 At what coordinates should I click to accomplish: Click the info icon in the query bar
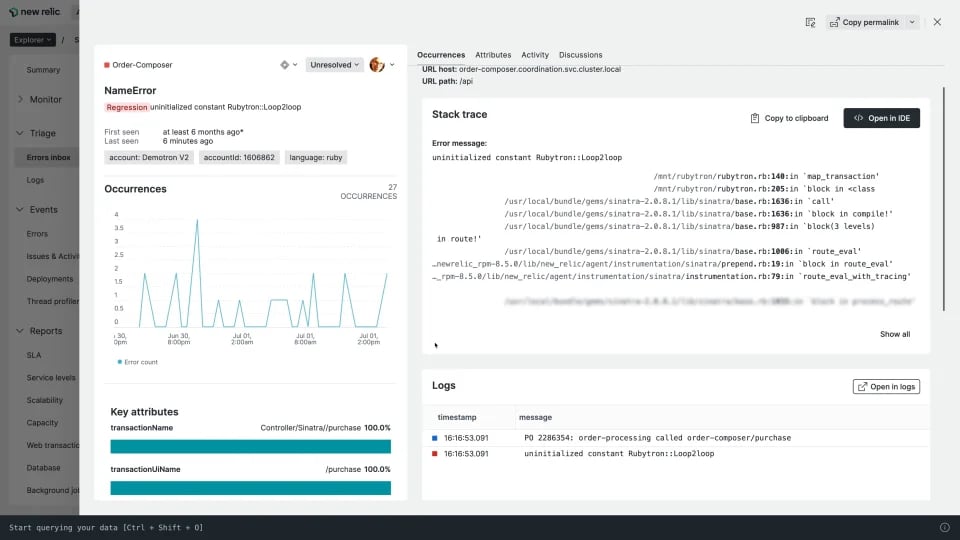pos(945,528)
